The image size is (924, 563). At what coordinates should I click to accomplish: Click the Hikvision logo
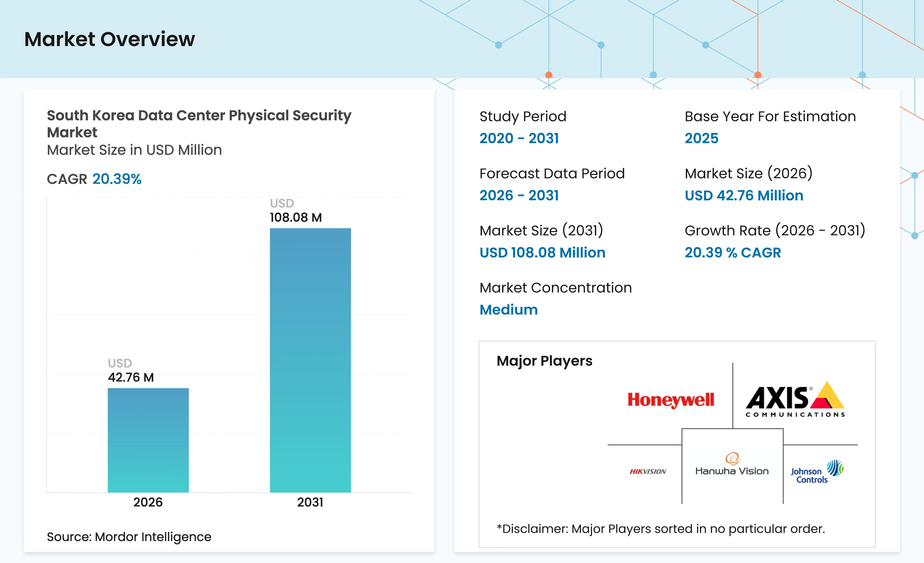click(648, 471)
